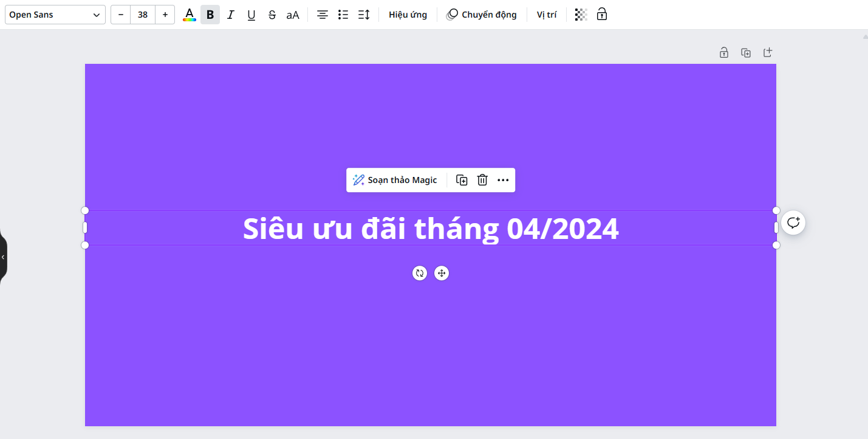Viewport: 868px width, 439px height.
Task: Apply strikethrough to text
Action: coord(272,15)
